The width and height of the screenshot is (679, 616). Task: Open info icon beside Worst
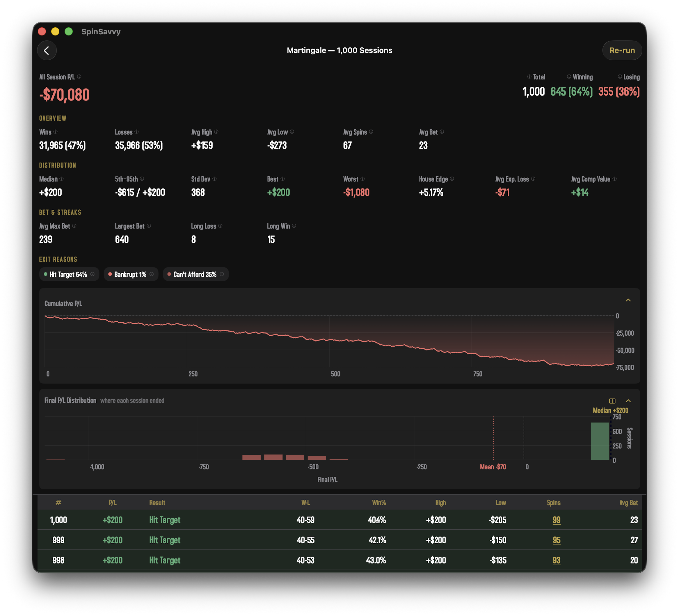[362, 179]
